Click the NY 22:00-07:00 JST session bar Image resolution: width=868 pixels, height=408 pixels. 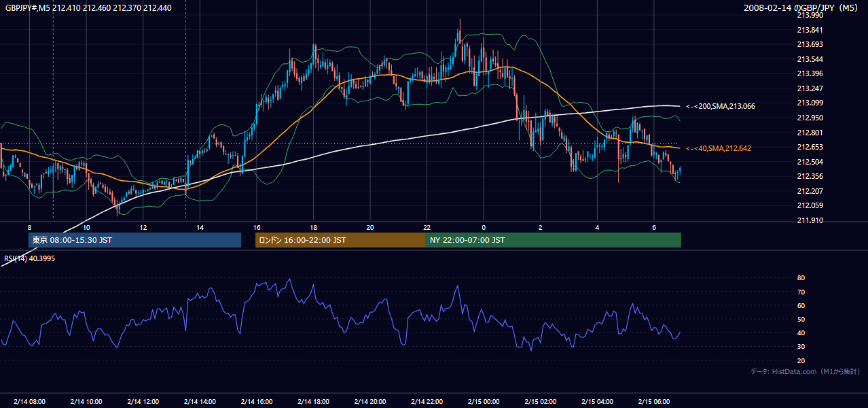coord(554,240)
